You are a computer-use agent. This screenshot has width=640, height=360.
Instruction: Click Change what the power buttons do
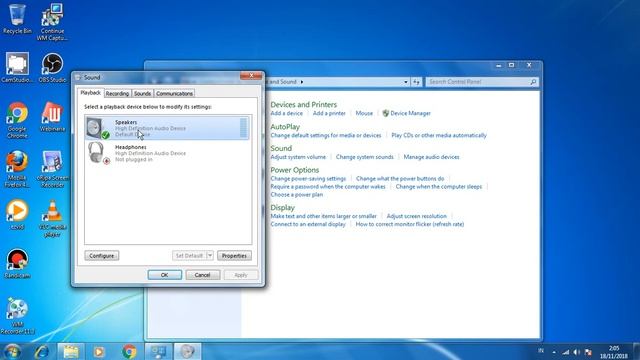coord(400,179)
